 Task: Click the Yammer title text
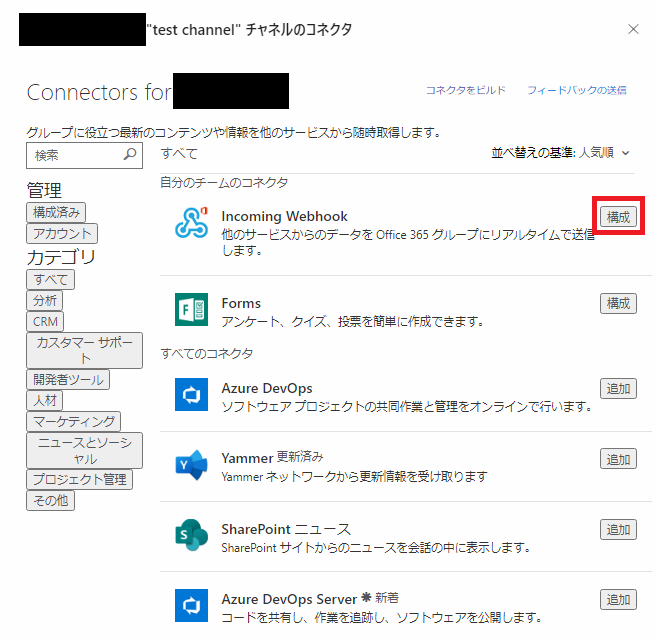(x=247, y=458)
